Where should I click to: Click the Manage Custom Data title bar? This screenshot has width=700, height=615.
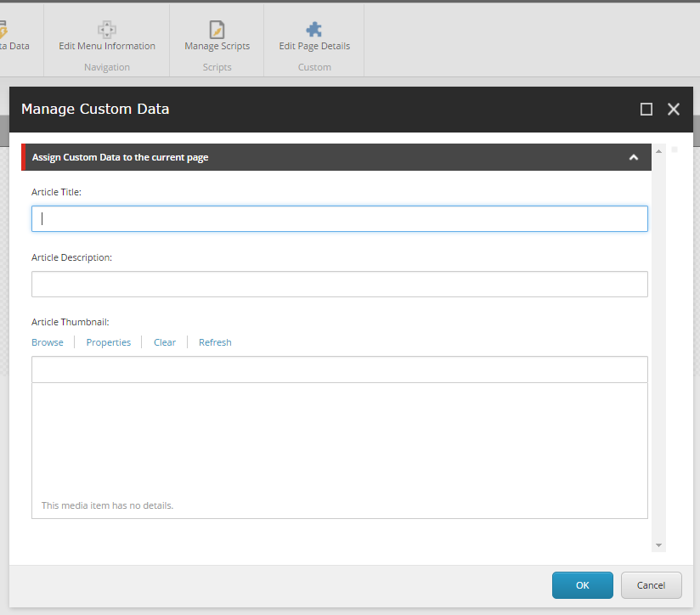(323, 109)
